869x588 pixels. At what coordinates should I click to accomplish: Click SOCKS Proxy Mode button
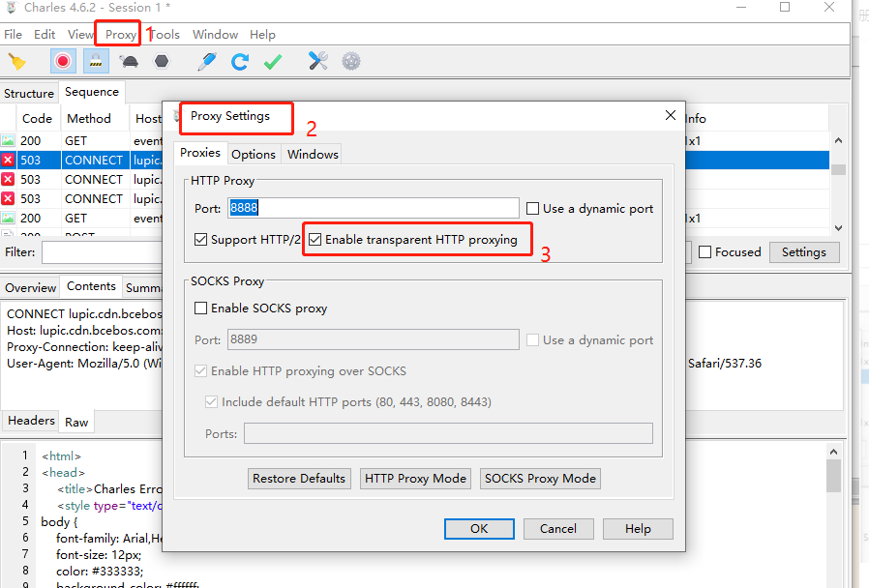540,479
